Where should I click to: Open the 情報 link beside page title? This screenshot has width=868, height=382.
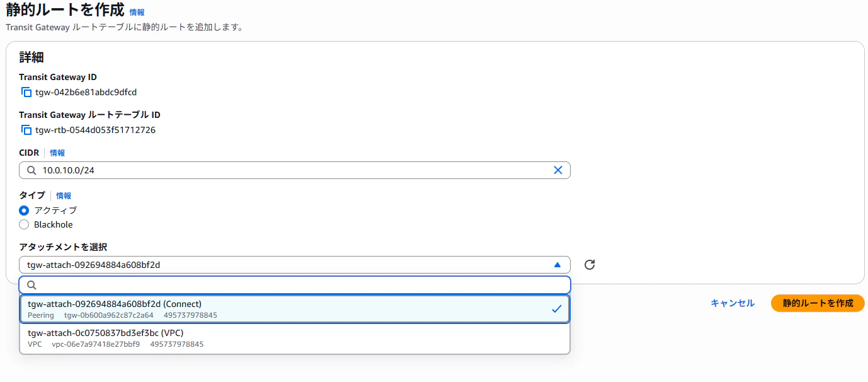coord(137,12)
